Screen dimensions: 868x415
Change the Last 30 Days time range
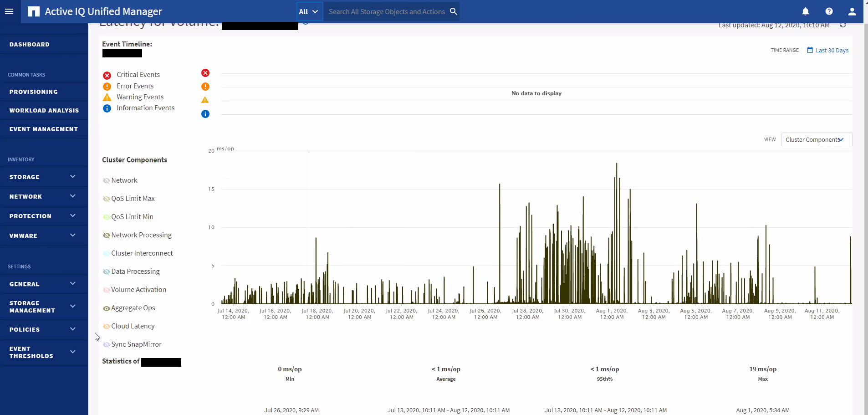(x=832, y=50)
